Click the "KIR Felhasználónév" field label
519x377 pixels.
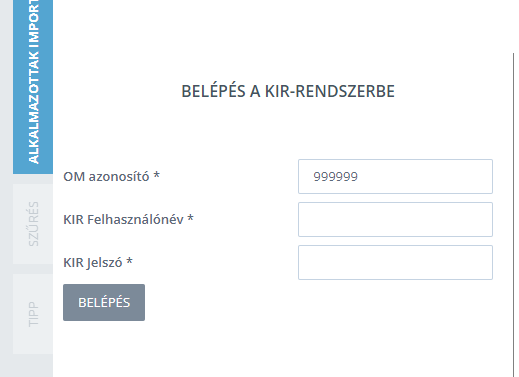(x=123, y=219)
